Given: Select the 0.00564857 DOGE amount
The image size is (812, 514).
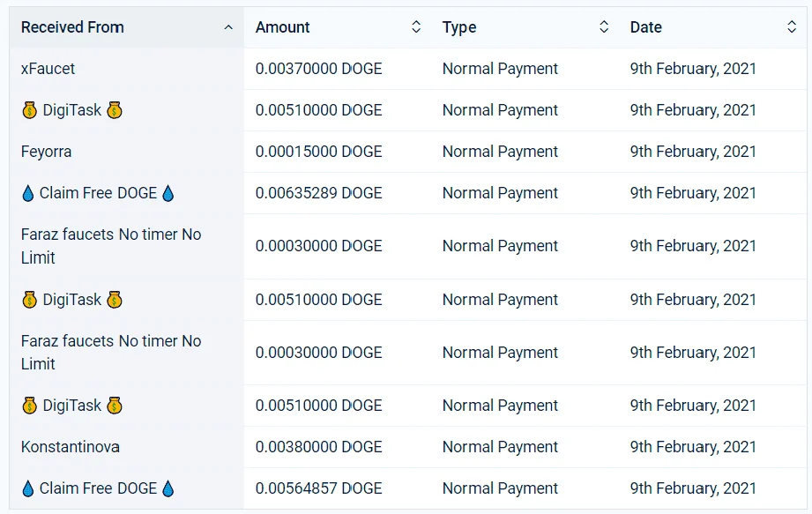Looking at the screenshot, I should coord(318,488).
